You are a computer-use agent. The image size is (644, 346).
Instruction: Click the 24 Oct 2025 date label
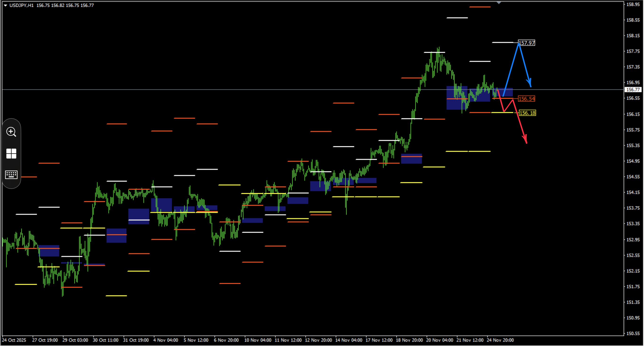[x=14, y=340]
